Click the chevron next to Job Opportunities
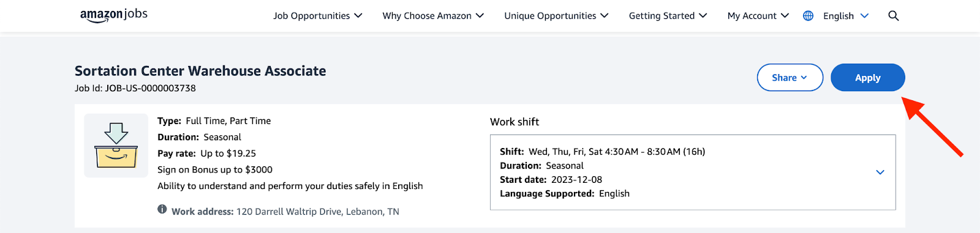 [x=358, y=16]
